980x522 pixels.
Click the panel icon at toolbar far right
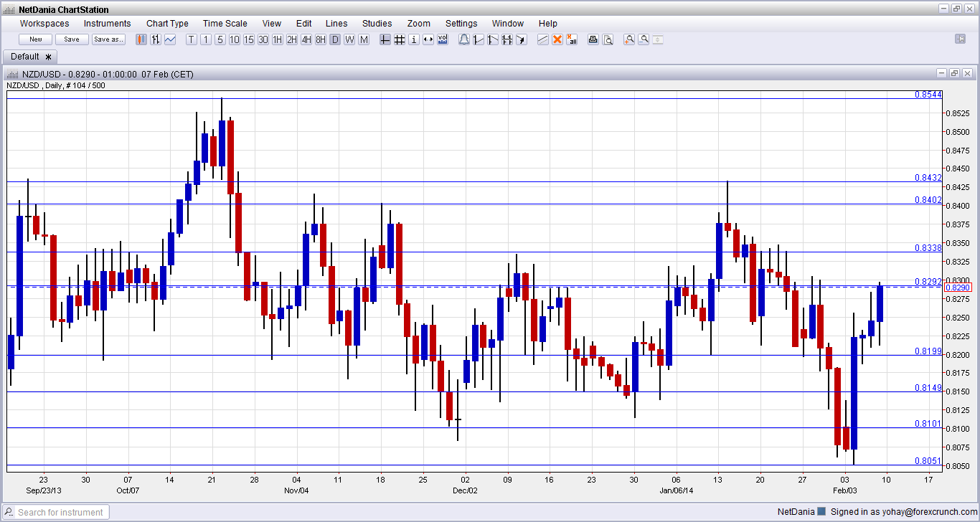click(x=961, y=39)
